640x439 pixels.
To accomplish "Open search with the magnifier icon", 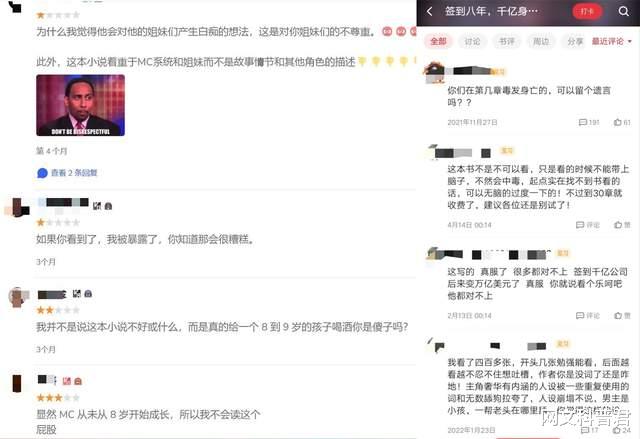I will (x=623, y=11).
